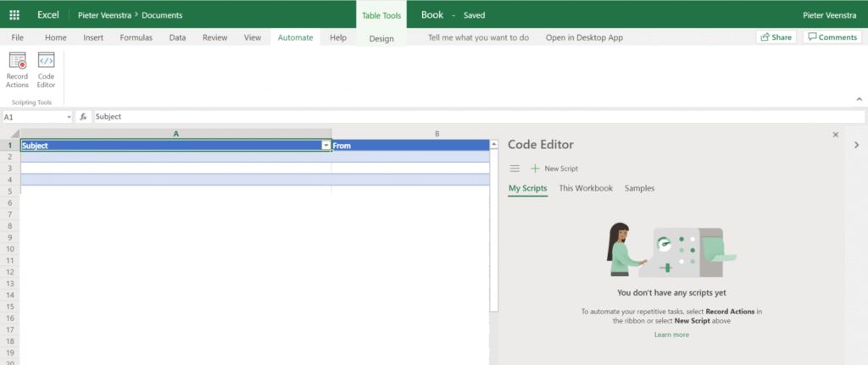Screen dimensions: 868x365
Task: Select column B header
Action: point(437,134)
